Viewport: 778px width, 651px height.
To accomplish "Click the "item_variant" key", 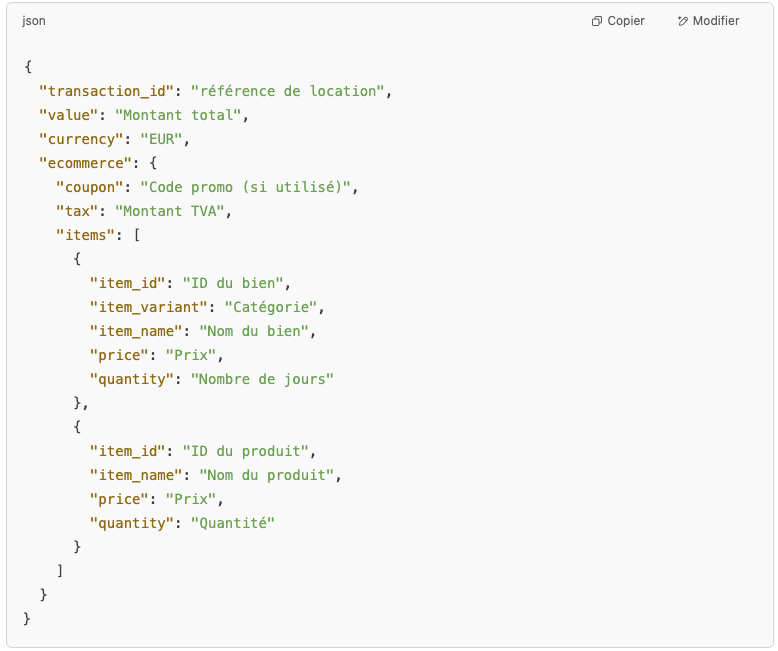I will point(149,307).
